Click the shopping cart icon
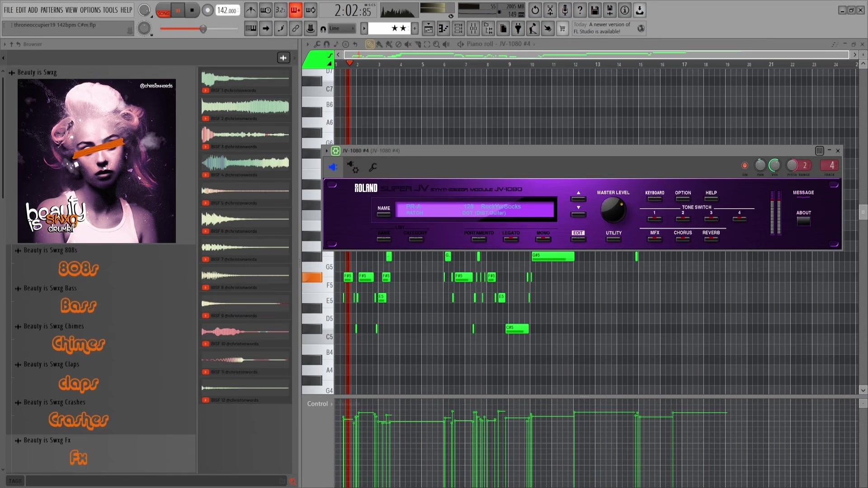Image resolution: width=868 pixels, height=488 pixels. pos(562,28)
